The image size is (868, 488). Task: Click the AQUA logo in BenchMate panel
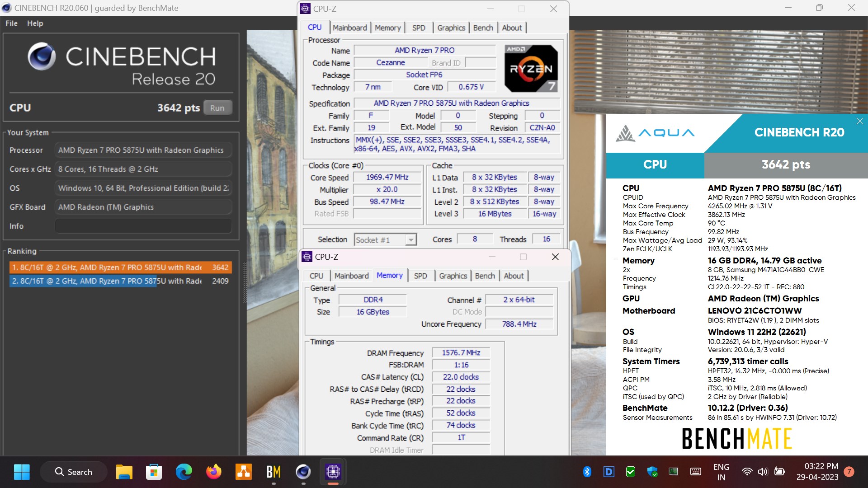point(655,133)
